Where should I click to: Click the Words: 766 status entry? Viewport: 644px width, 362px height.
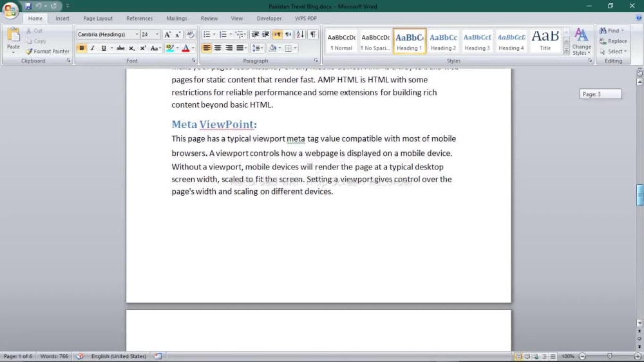point(54,356)
